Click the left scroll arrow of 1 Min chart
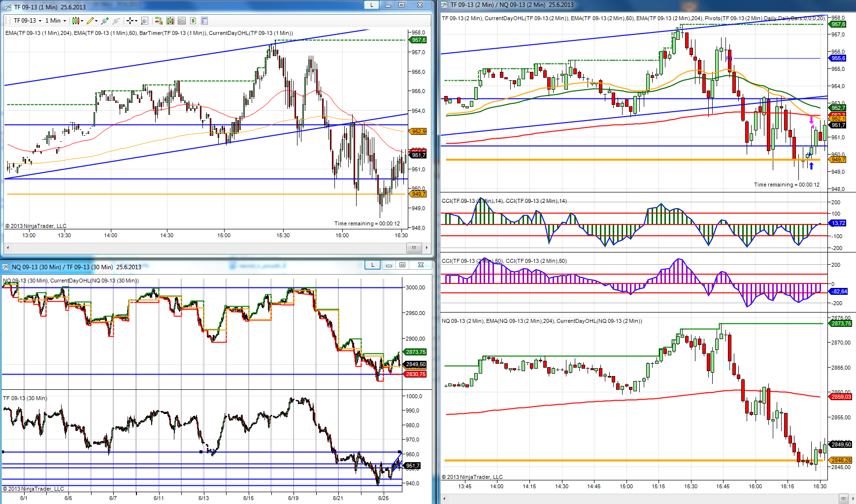Viewport: 856px width, 504px height. [x=7, y=248]
